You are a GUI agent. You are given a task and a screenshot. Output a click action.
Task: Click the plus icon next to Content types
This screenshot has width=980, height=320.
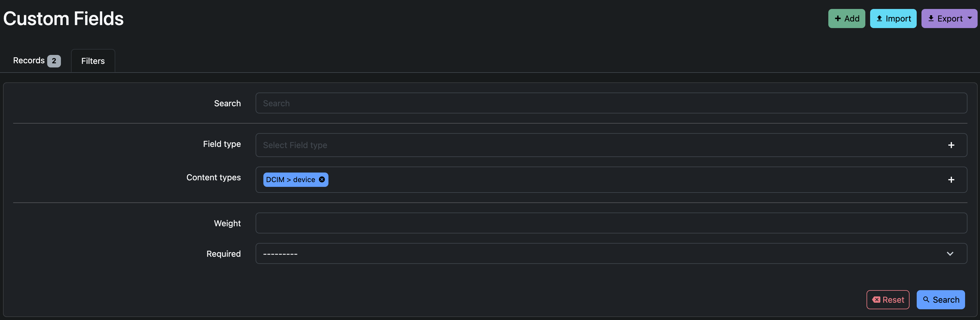(951, 180)
